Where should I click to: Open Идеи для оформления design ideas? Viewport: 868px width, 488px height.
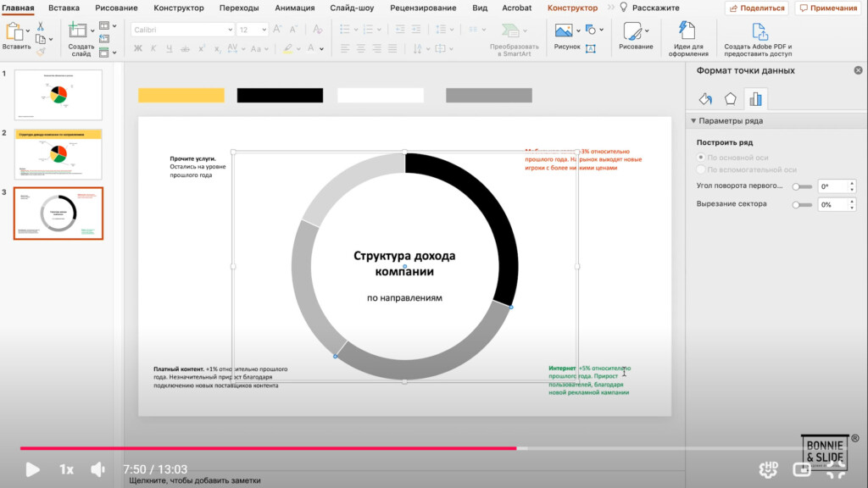(687, 30)
